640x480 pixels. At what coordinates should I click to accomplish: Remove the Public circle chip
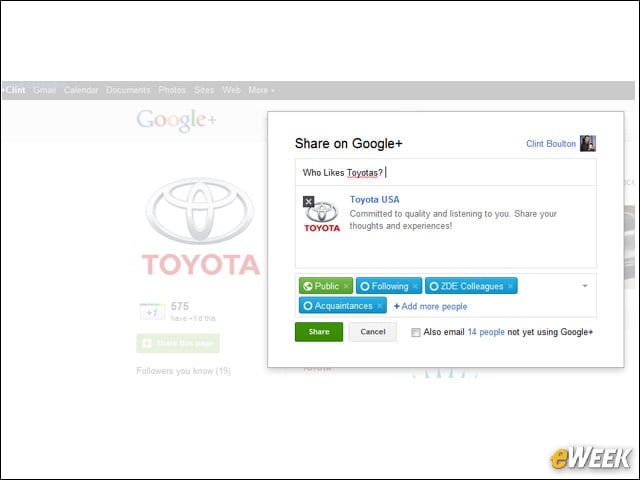346,286
